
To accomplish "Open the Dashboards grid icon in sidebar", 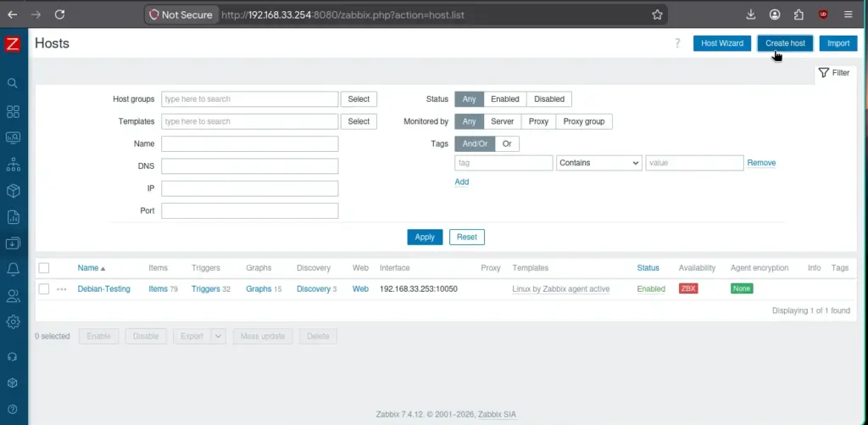I will pos(13,111).
